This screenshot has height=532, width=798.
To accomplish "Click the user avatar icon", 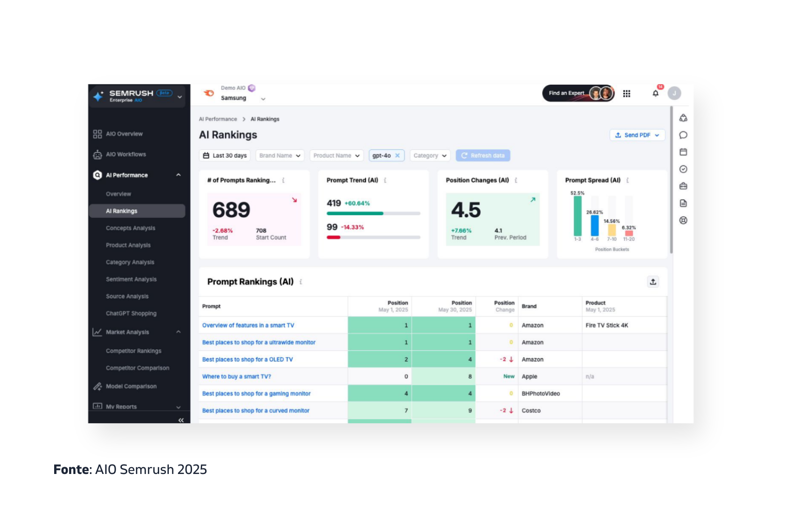I will (674, 93).
